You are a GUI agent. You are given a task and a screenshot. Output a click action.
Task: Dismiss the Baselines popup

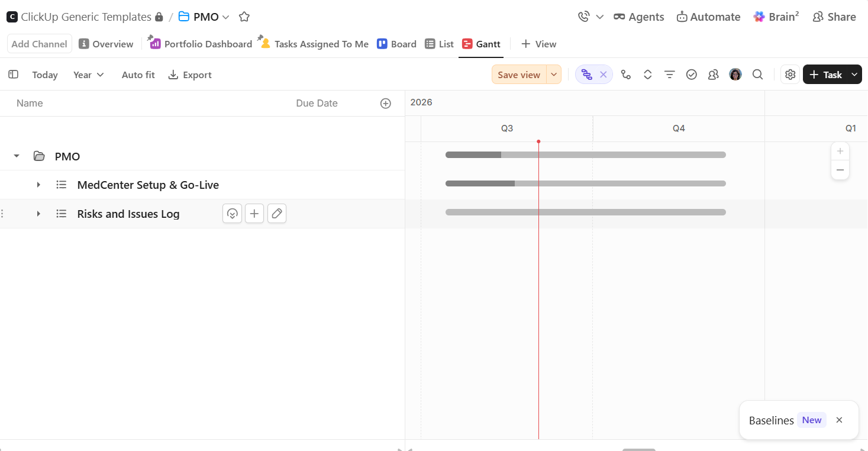point(839,420)
